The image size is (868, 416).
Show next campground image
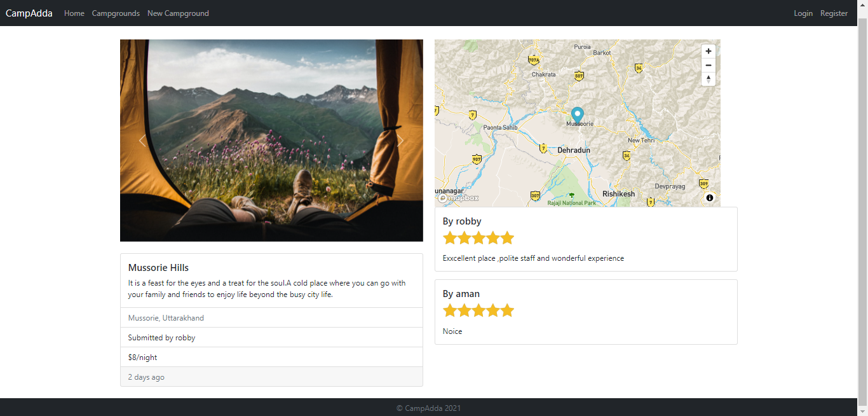coord(400,141)
